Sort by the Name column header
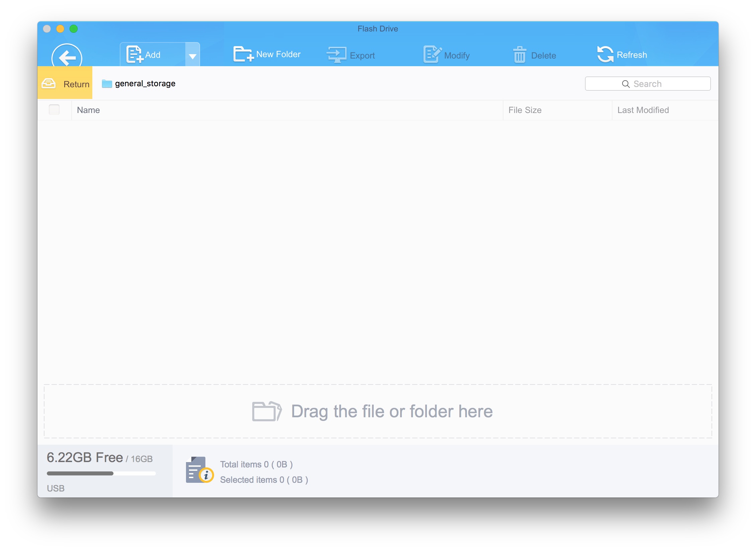The image size is (756, 551). click(x=88, y=110)
